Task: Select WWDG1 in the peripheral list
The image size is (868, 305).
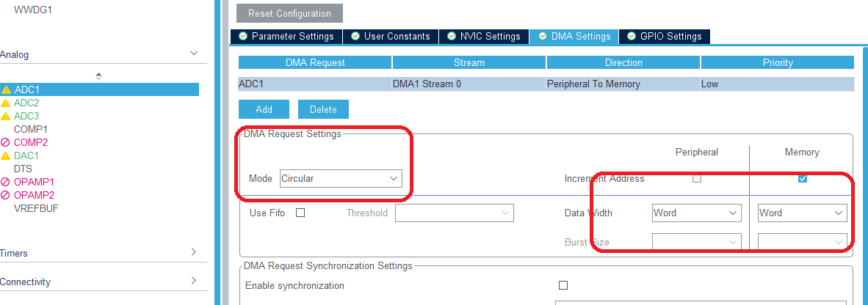Action: click(32, 10)
